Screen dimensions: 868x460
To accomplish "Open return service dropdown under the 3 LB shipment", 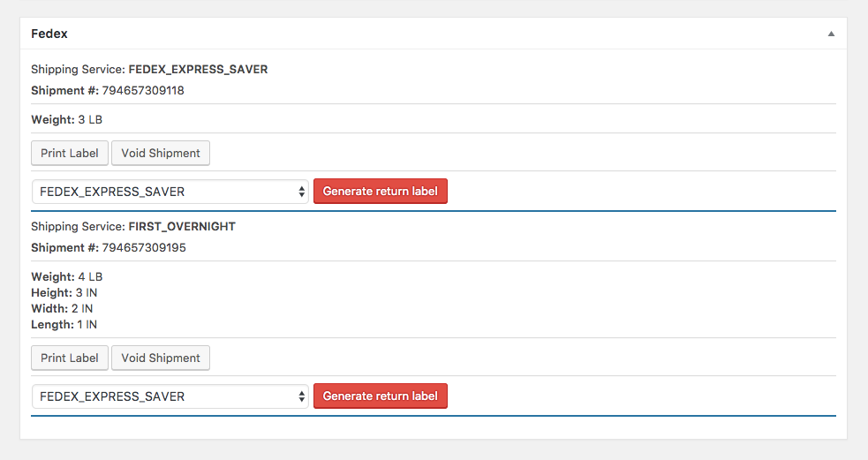I will click(170, 192).
